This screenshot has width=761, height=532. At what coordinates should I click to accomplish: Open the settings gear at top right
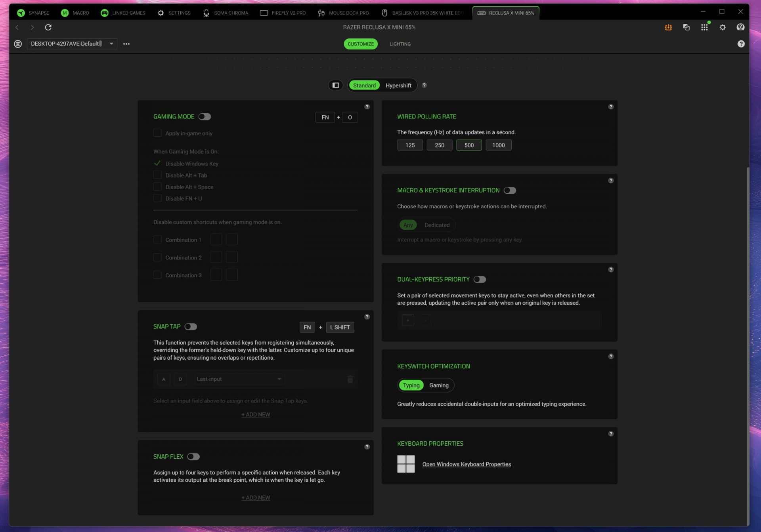click(723, 27)
